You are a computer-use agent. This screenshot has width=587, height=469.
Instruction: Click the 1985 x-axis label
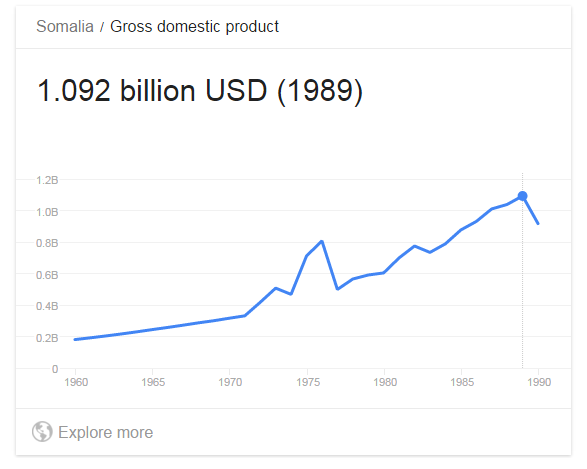click(462, 382)
